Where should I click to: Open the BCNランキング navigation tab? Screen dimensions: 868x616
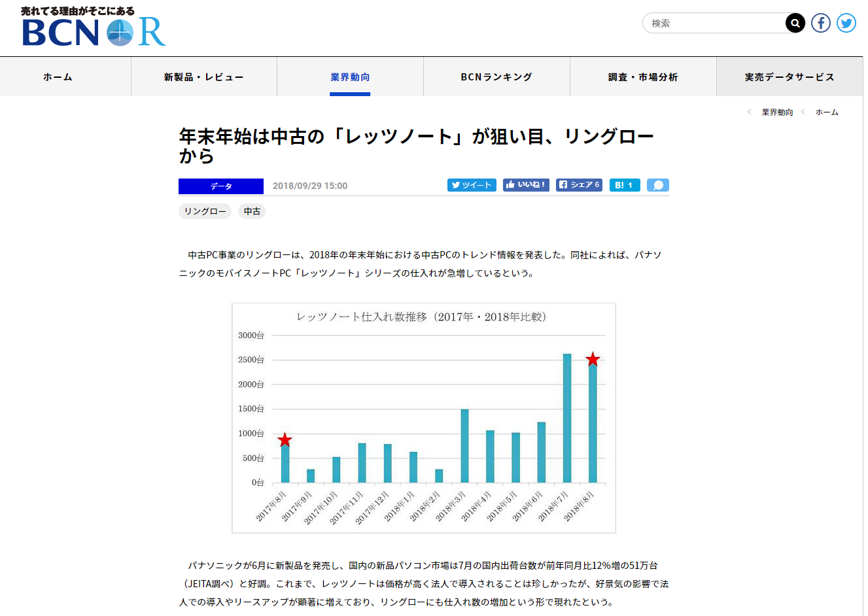click(x=496, y=77)
